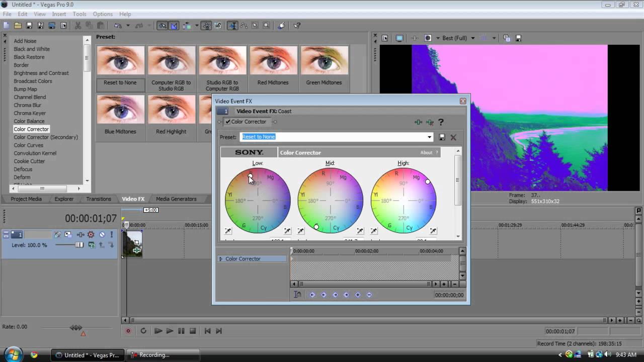The width and height of the screenshot is (644, 362).
Task: Click the About link in the Color Corrector header
Action: tap(426, 152)
